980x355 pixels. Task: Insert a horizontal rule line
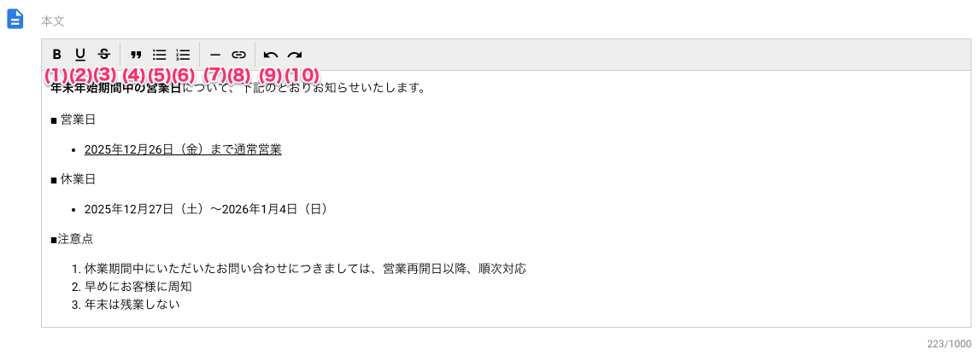[215, 54]
